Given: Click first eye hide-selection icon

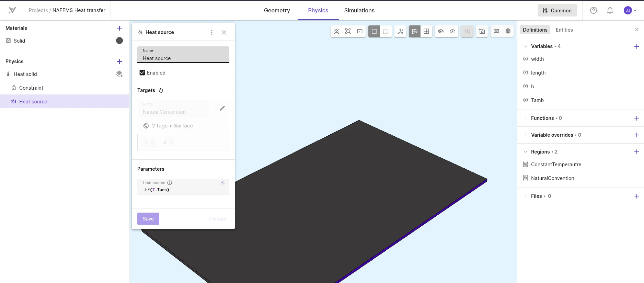Looking at the screenshot, I should [x=441, y=31].
